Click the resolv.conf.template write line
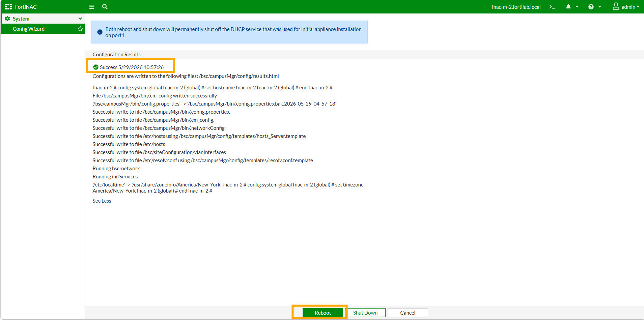The width and height of the screenshot is (644, 320). pyautogui.click(x=203, y=161)
